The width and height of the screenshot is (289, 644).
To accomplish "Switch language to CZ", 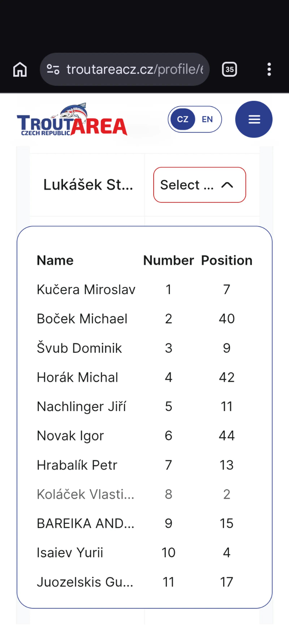I will 183,119.
